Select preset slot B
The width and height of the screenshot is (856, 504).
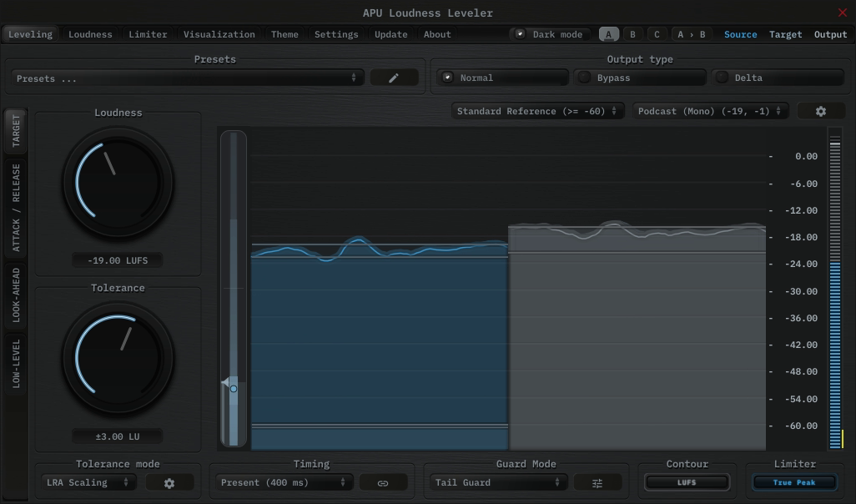click(632, 34)
